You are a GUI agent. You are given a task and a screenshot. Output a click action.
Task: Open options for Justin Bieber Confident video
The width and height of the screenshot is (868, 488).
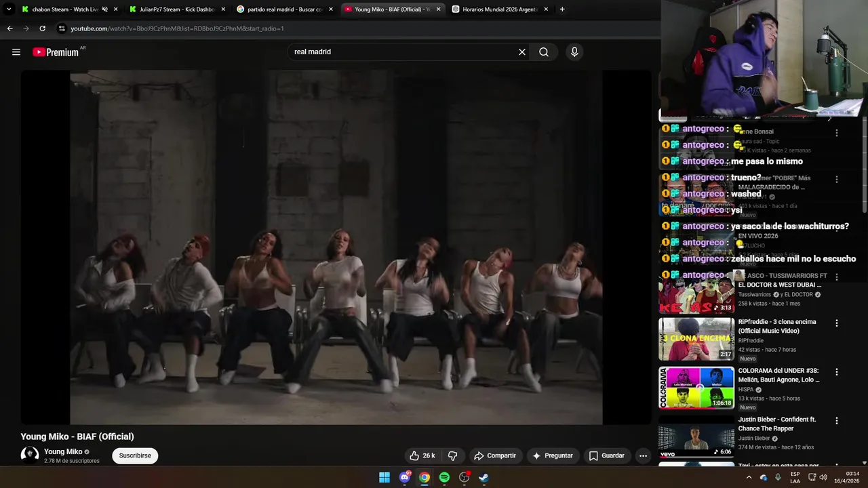point(837,421)
